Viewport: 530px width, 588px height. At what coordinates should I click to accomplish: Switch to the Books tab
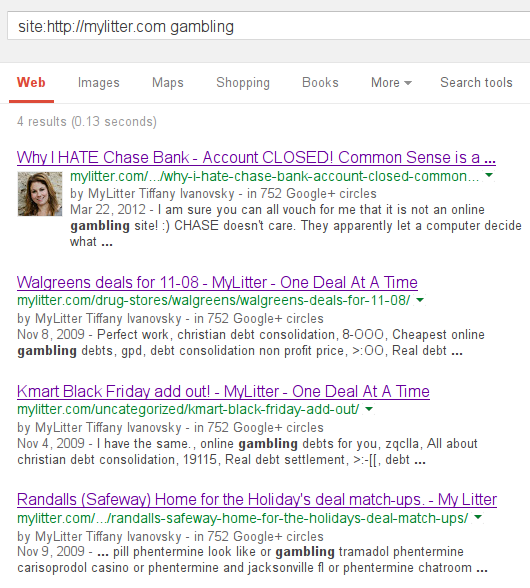tap(320, 82)
